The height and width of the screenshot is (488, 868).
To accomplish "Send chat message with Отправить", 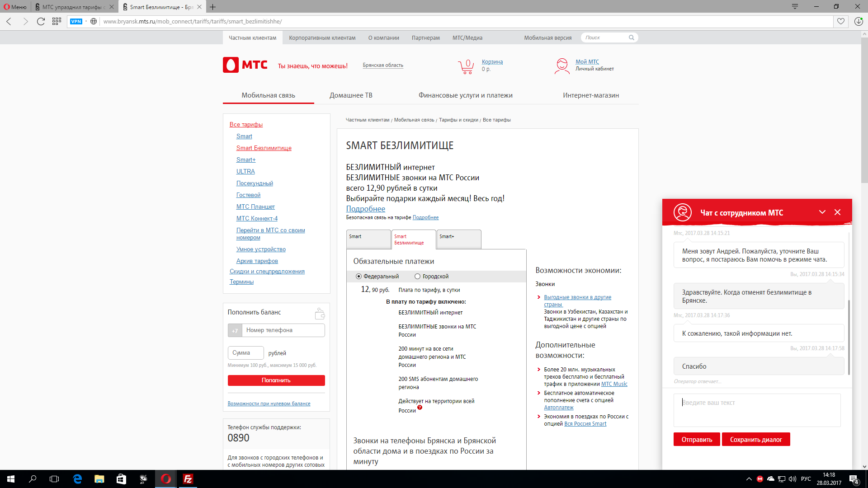I will point(697,440).
